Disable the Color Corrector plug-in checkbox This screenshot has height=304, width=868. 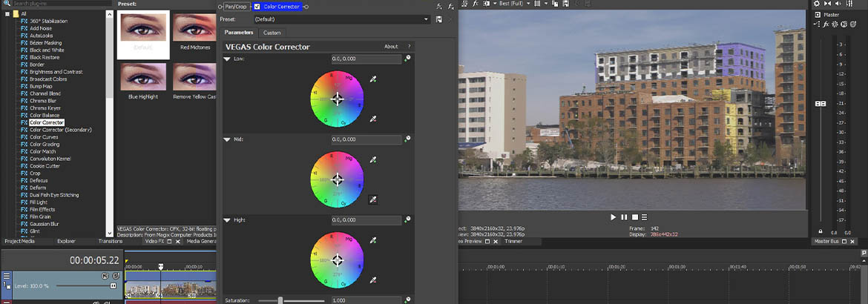(x=257, y=7)
